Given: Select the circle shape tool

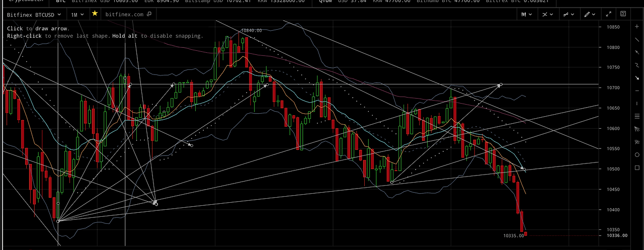Looking at the screenshot, I should pyautogui.click(x=637, y=155).
